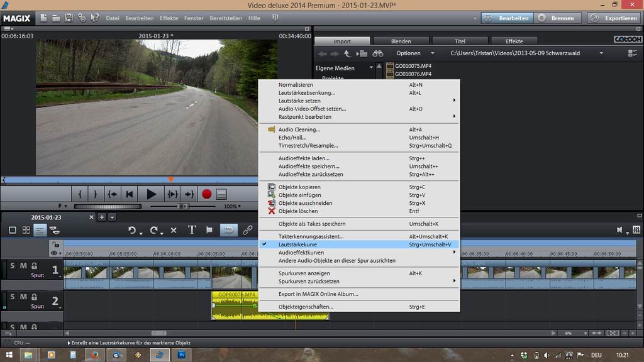Open the folder path dropdown arrow
The height and width of the screenshot is (362, 644).
(601, 53)
